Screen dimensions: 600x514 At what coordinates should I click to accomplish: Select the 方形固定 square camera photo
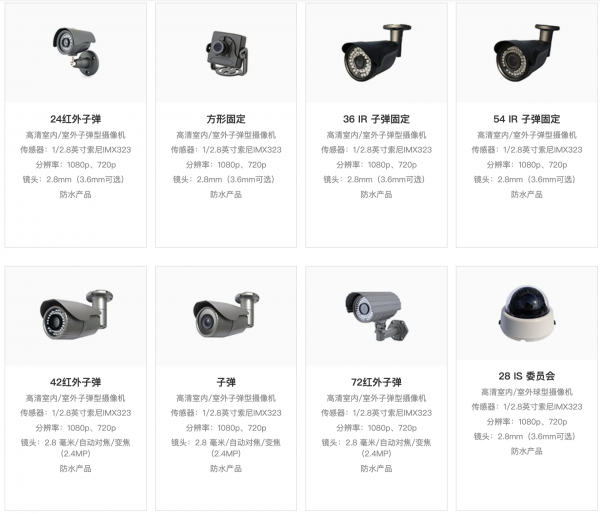pyautogui.click(x=227, y=54)
